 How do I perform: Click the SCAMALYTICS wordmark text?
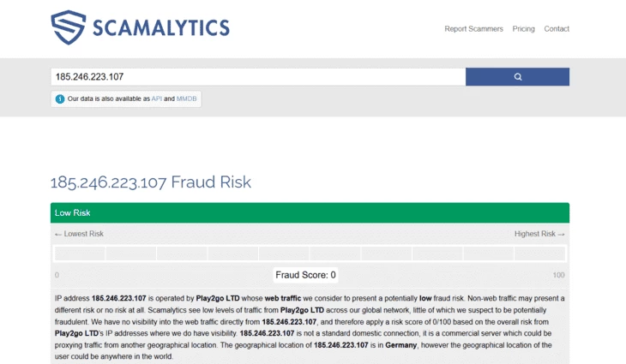point(162,27)
